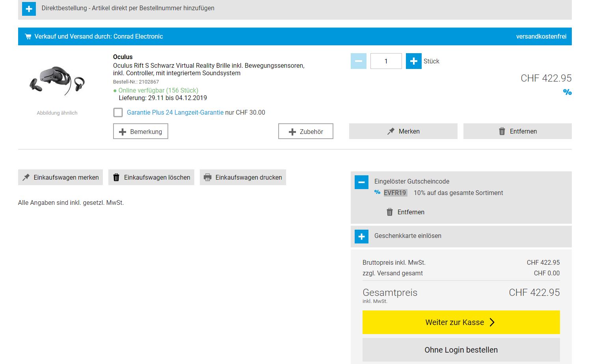Tick the Garantie Plus 24 checkbox
599x364 pixels.
[118, 113]
